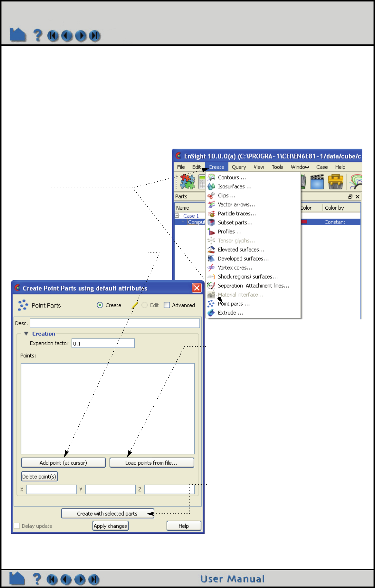Open the Tools menu
375x588 pixels.
(277, 167)
